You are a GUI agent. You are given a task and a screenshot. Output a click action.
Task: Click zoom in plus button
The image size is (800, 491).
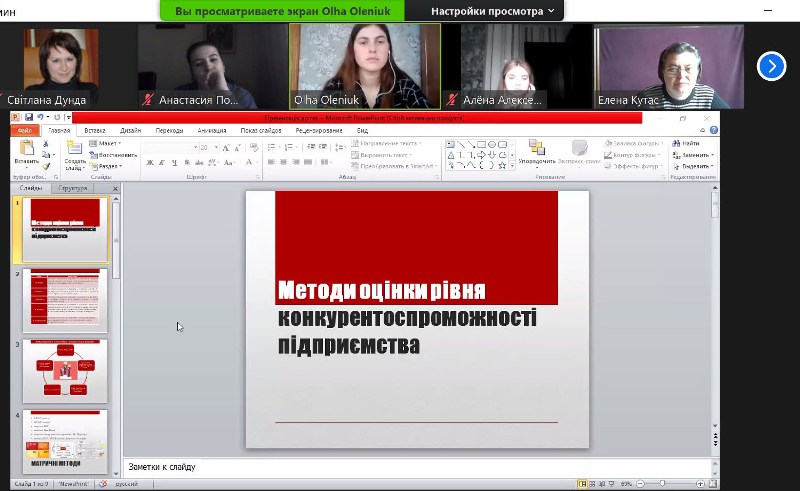(700, 483)
